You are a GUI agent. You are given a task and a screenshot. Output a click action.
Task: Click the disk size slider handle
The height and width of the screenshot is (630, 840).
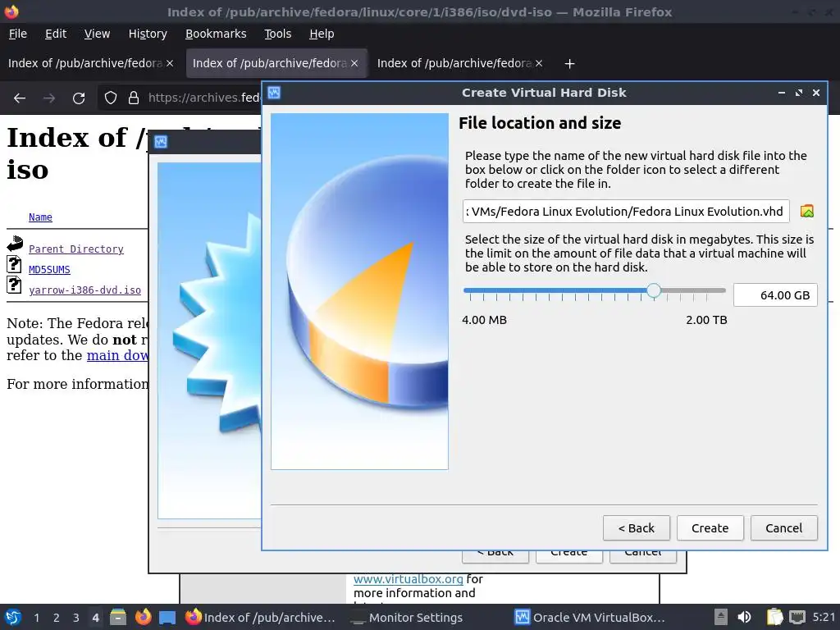tap(654, 290)
